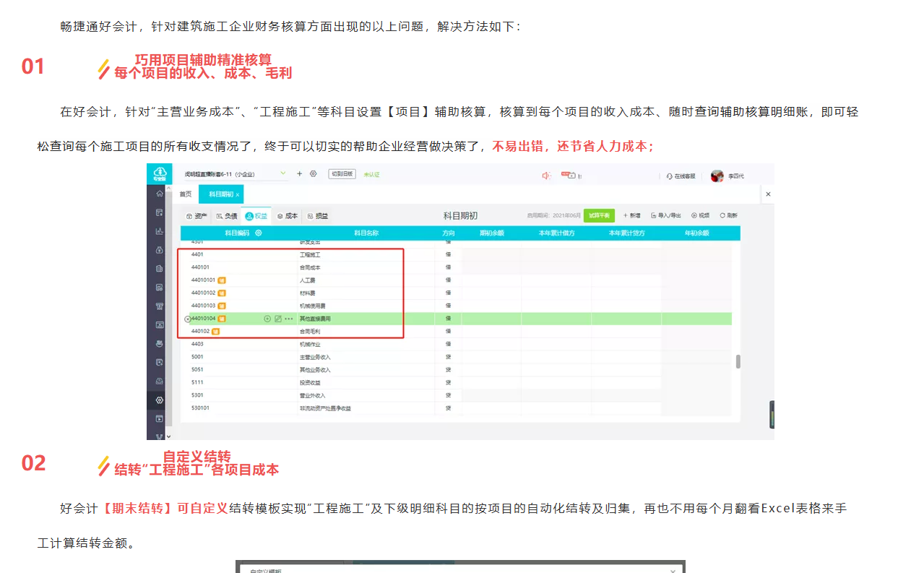The height and width of the screenshot is (573, 924).
Task: Click the 李四代 user avatar
Action: (x=717, y=176)
